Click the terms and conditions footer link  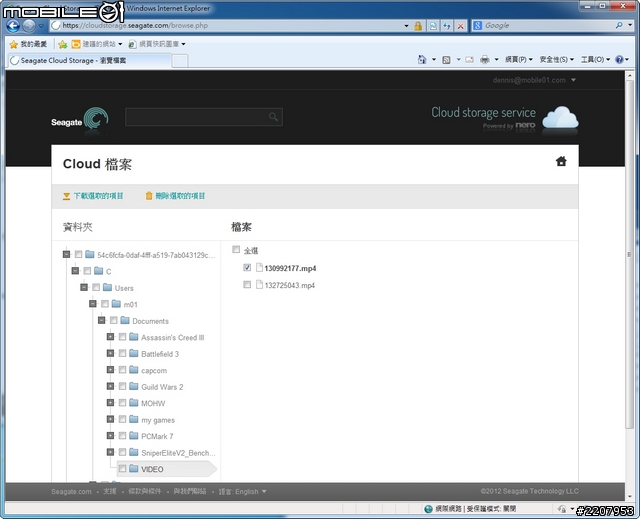point(145,491)
